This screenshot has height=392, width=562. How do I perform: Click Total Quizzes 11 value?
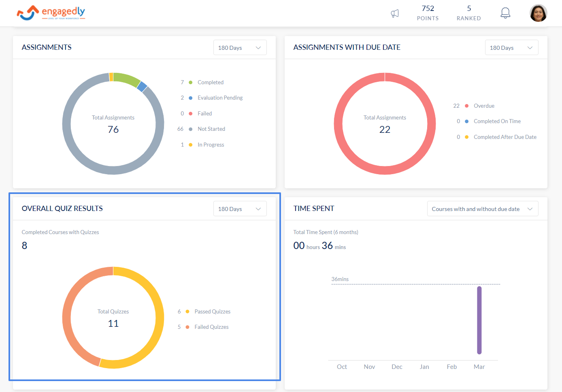click(x=113, y=324)
